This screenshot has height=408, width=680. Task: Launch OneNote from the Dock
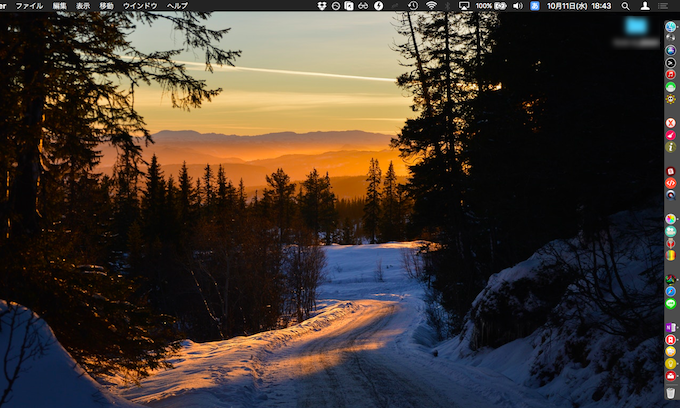pyautogui.click(x=671, y=327)
